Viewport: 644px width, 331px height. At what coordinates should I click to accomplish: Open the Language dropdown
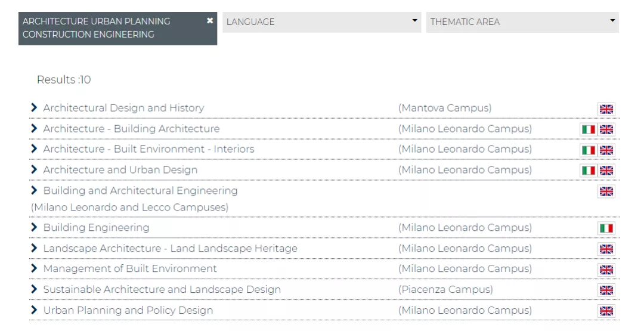point(322,22)
